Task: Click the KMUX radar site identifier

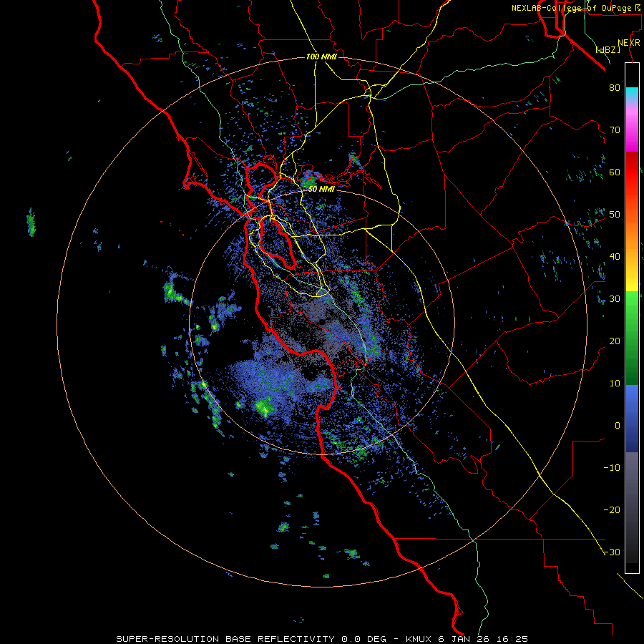Action: coord(419,639)
